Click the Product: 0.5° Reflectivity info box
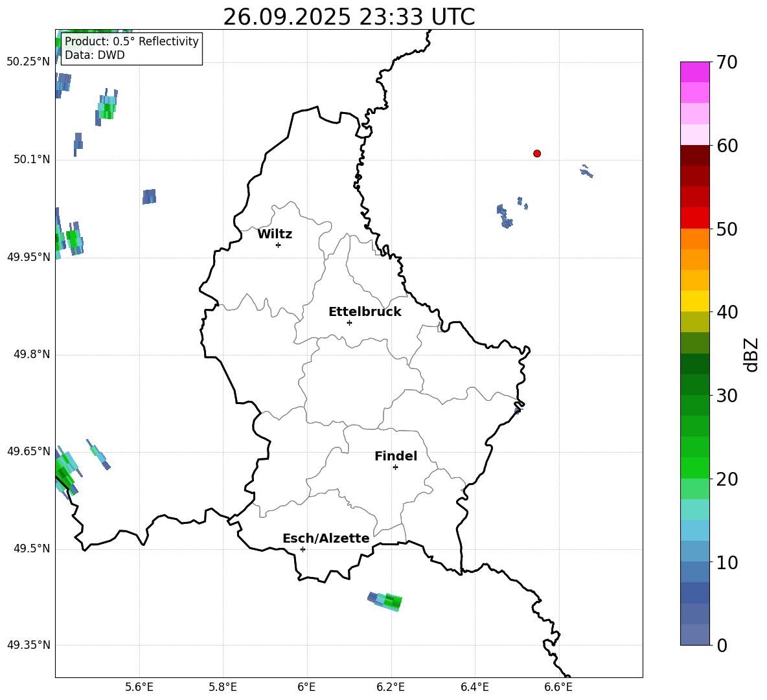The image size is (767, 700). click(132, 49)
